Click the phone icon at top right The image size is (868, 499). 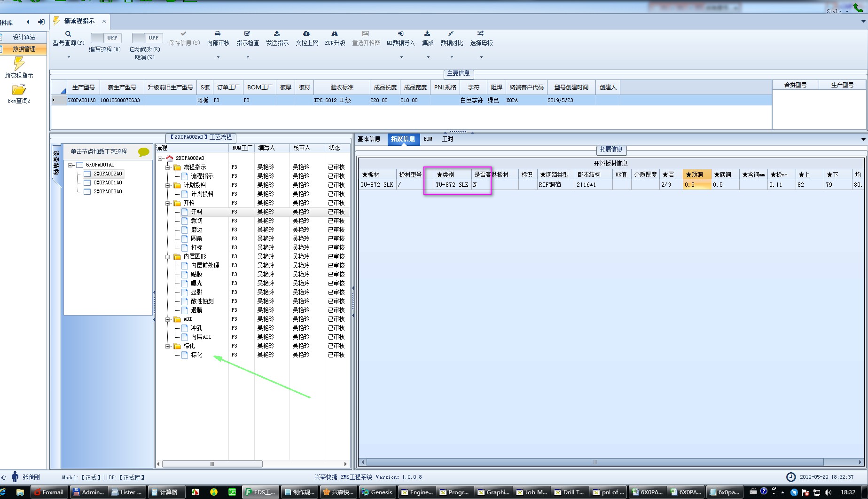pyautogui.click(x=858, y=7)
